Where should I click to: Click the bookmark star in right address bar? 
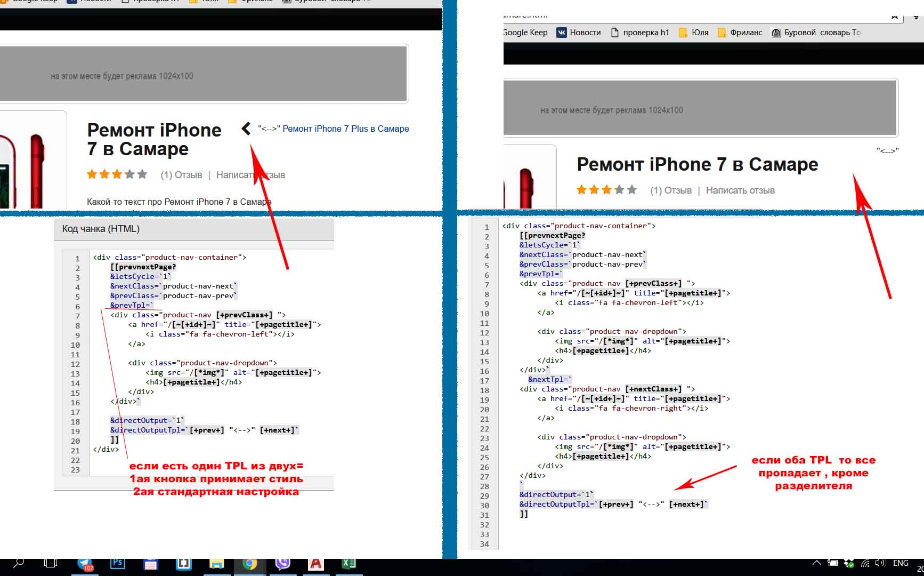[x=894, y=17]
